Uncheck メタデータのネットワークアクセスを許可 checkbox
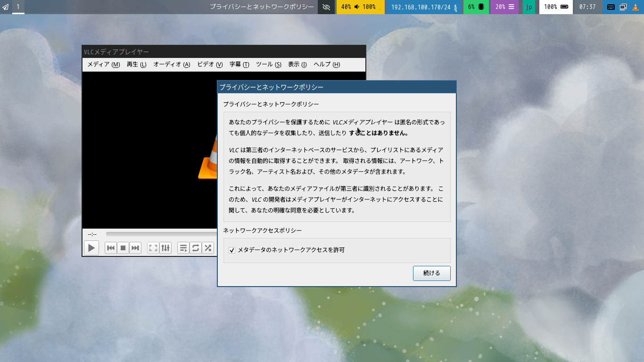This screenshot has height=362, width=644. pos(232,250)
